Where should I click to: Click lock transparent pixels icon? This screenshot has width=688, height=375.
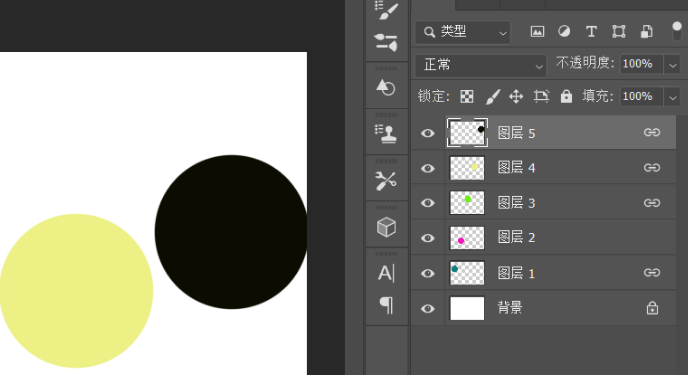(467, 96)
